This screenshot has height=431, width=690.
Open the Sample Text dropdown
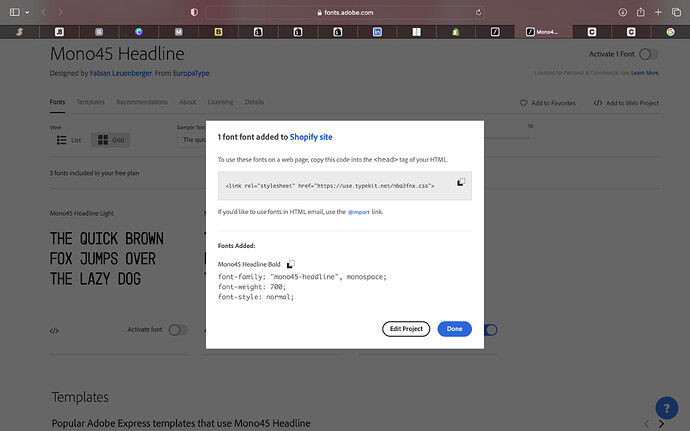tap(192, 140)
